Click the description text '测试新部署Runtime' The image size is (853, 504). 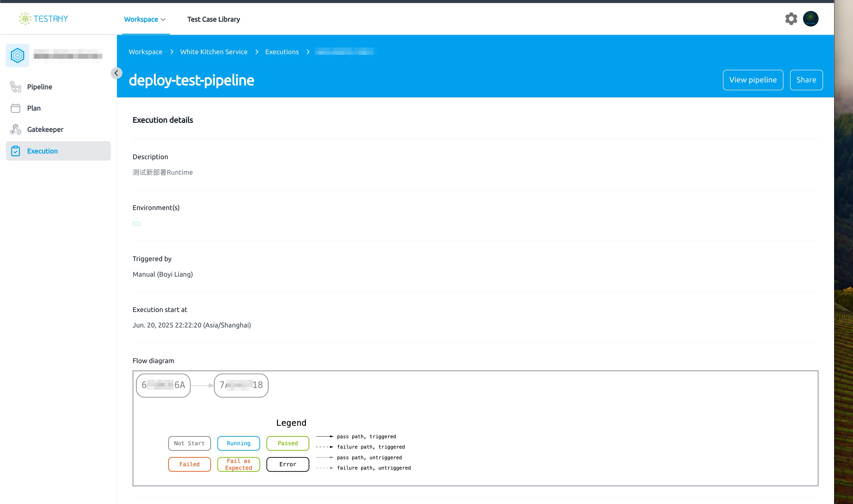(162, 173)
